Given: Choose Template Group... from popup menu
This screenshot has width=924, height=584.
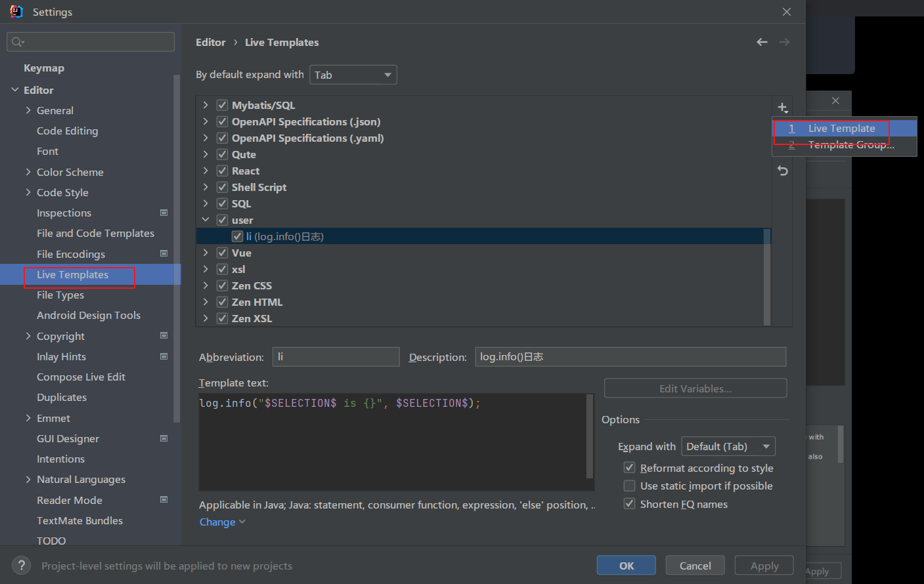Looking at the screenshot, I should tap(845, 145).
